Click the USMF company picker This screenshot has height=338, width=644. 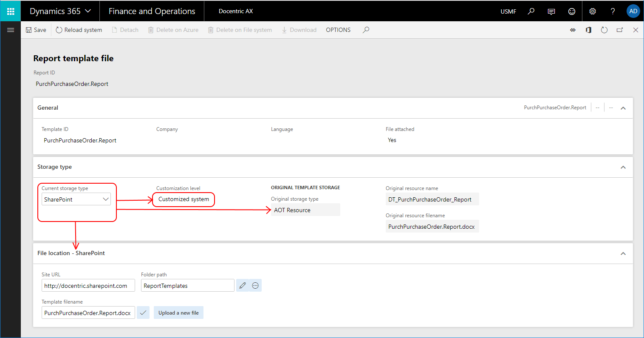coord(508,11)
